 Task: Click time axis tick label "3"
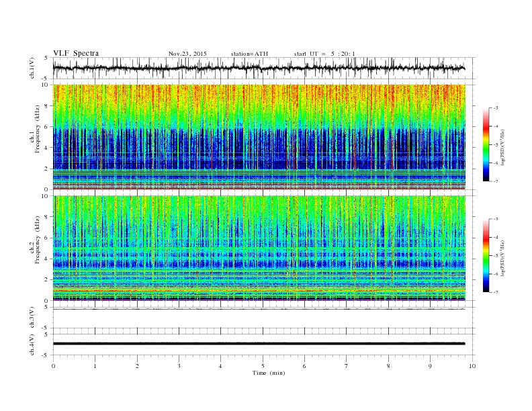pos(179,366)
